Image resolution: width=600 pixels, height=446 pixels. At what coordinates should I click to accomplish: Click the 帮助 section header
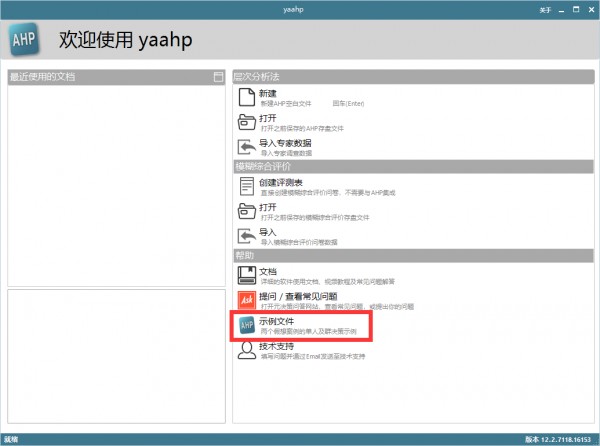(x=413, y=256)
